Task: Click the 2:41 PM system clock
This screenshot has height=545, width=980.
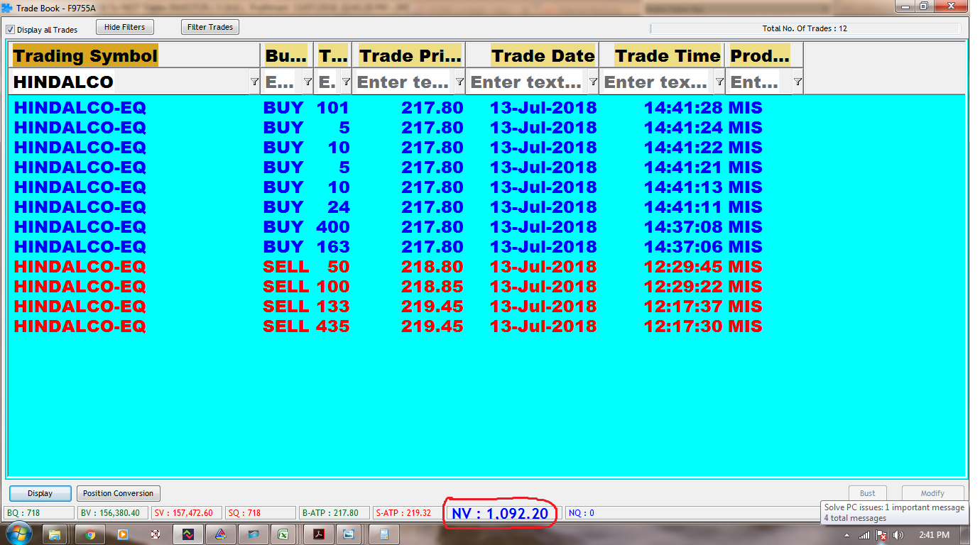Action: [934, 535]
